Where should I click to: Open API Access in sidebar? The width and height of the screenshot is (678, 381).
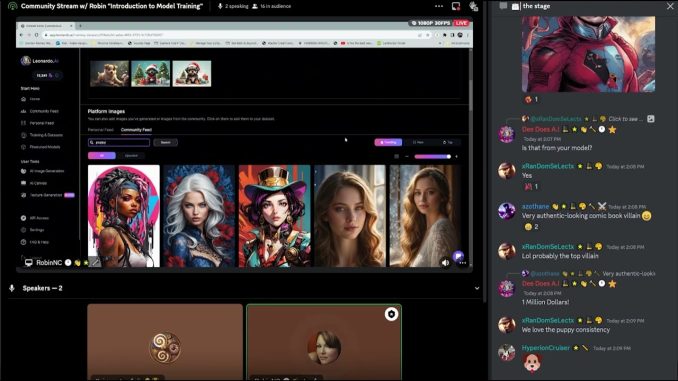35,218
